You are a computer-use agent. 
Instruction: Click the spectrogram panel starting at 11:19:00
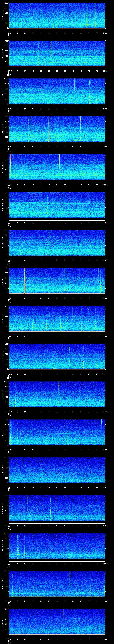click(57, 129)
